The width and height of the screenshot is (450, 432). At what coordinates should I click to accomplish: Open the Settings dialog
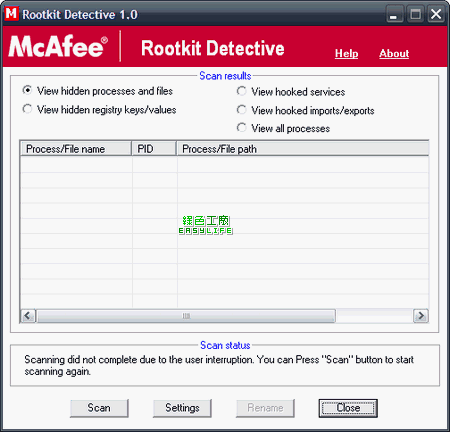pyautogui.click(x=182, y=408)
